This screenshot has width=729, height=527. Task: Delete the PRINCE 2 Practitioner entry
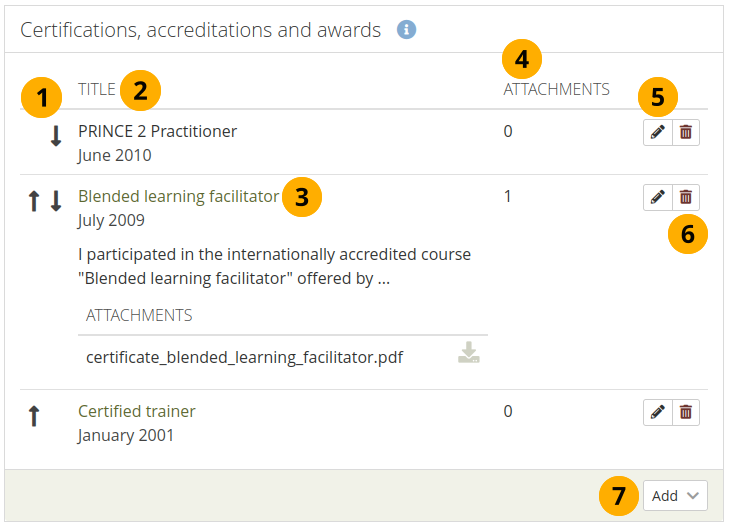click(x=686, y=133)
